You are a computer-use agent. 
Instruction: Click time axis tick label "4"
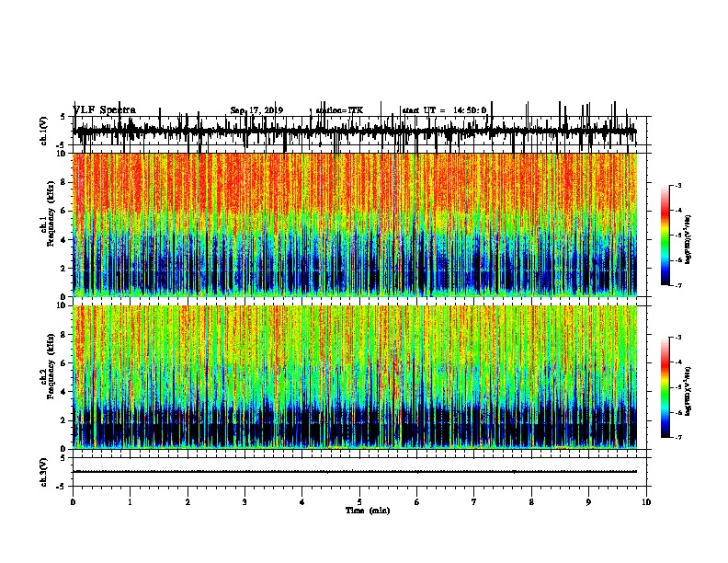pyautogui.click(x=302, y=502)
